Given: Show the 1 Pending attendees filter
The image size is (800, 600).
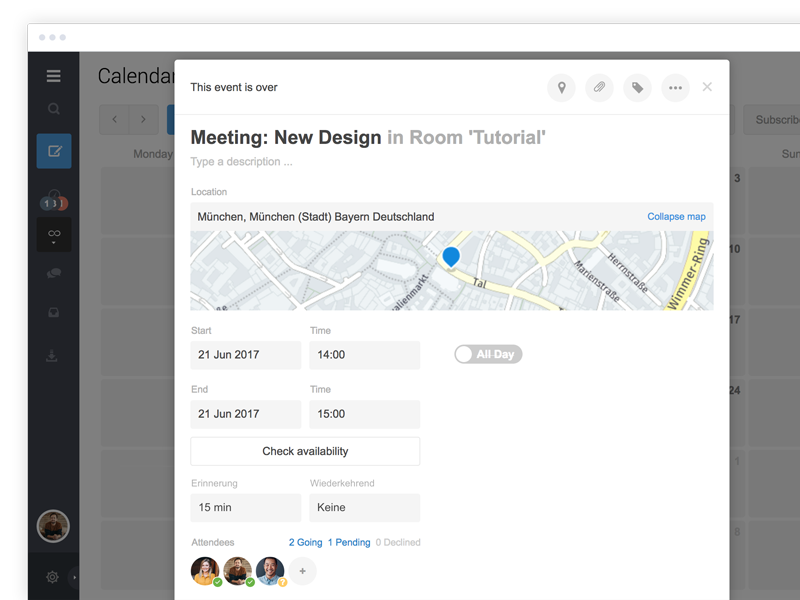Looking at the screenshot, I should (x=349, y=542).
